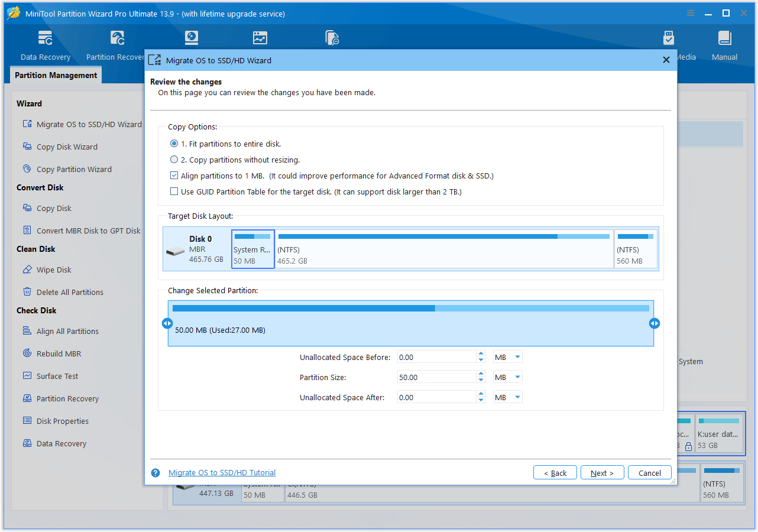
Task: Select 560 MB NTFS partition in main window
Action: point(721,482)
